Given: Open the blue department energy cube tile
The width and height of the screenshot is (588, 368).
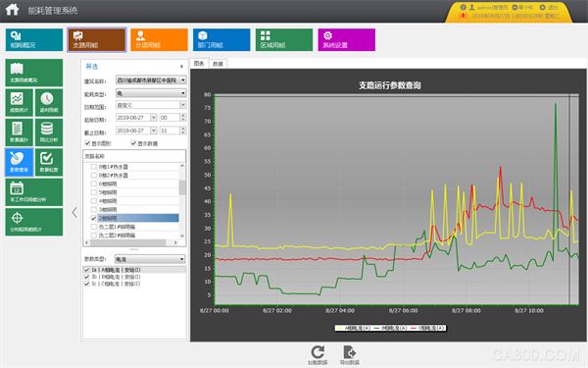Looking at the screenshot, I should pyautogui.click(x=221, y=39).
